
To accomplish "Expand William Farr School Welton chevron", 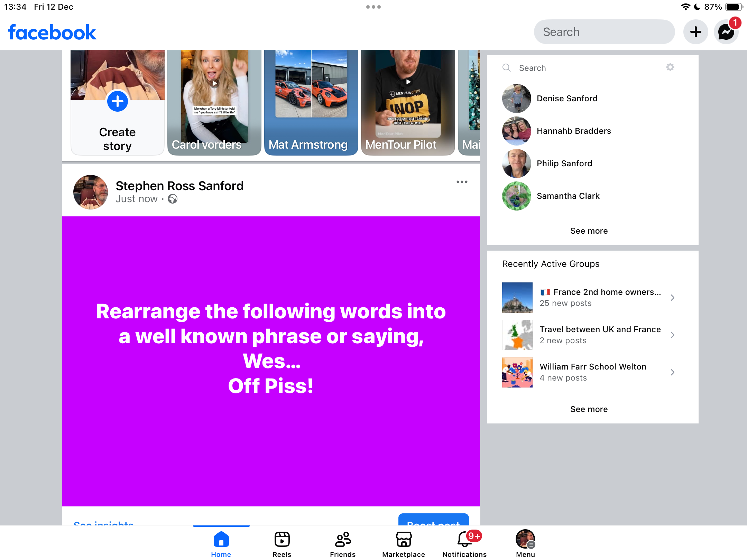I will pos(672,372).
